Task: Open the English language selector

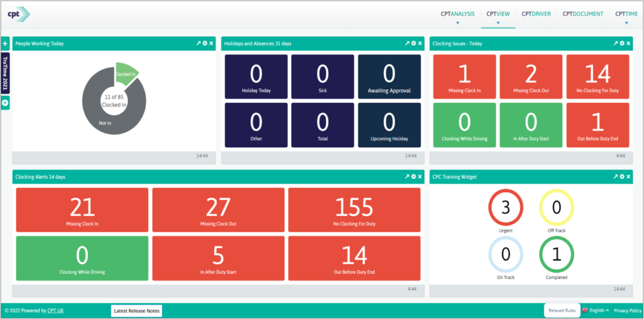Action: point(596,310)
